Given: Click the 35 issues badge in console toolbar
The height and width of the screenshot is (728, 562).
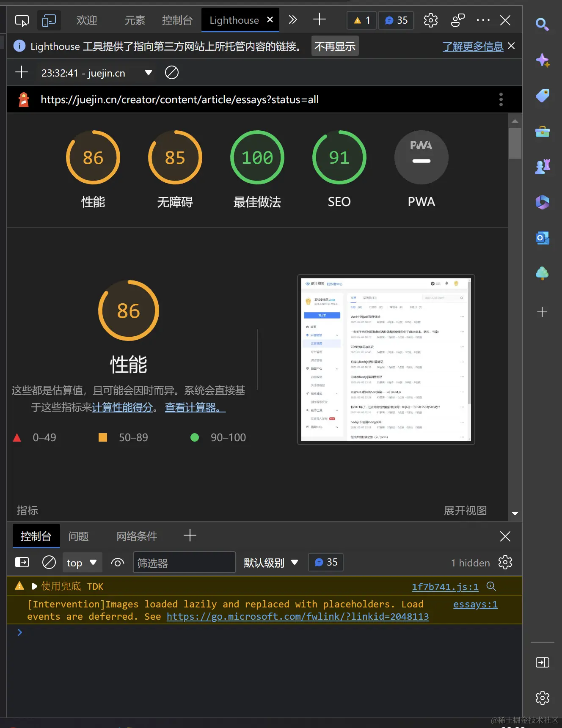Looking at the screenshot, I should coord(326,562).
